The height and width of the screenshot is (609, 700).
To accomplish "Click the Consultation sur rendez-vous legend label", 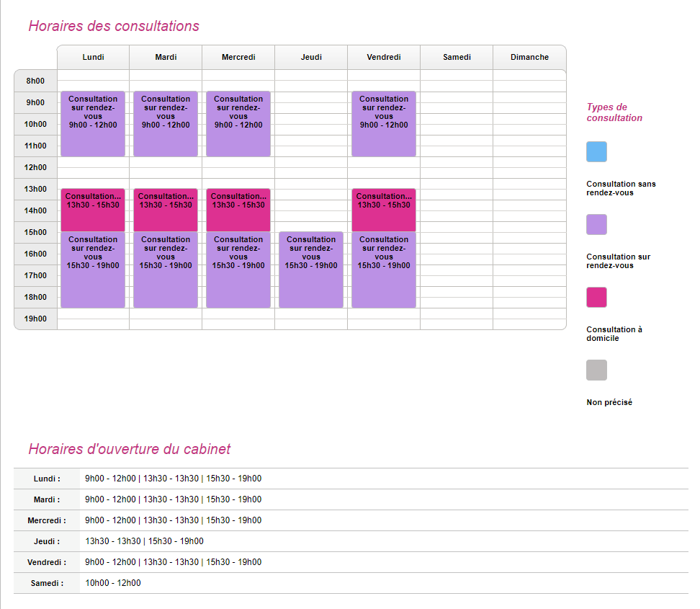I will tap(619, 261).
